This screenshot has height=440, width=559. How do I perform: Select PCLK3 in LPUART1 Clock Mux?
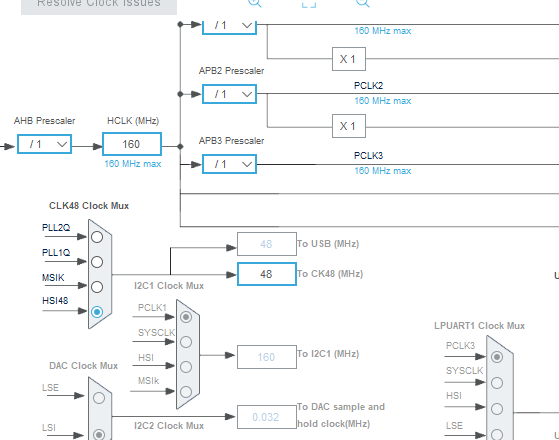497,357
